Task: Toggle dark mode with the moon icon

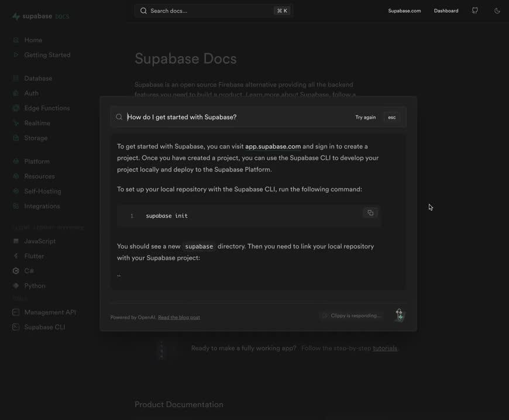Action: (x=497, y=10)
